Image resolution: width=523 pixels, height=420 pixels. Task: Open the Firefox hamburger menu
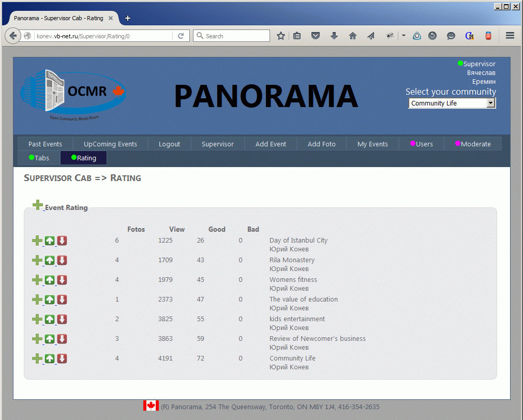[510, 36]
